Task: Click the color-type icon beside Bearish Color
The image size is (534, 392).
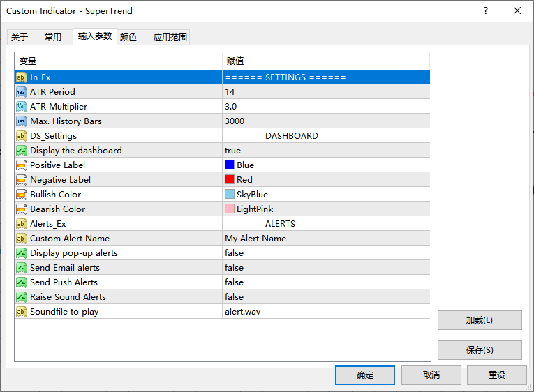Action: click(22, 209)
